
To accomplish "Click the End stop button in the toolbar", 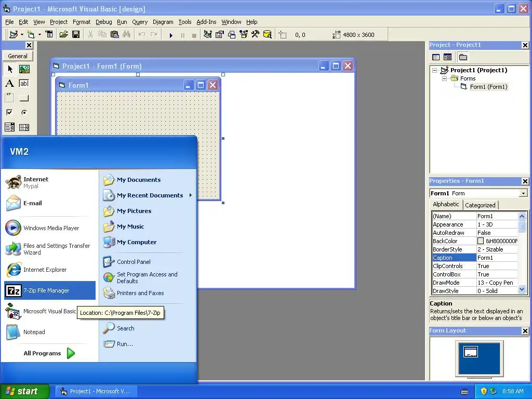I will click(x=194, y=35).
